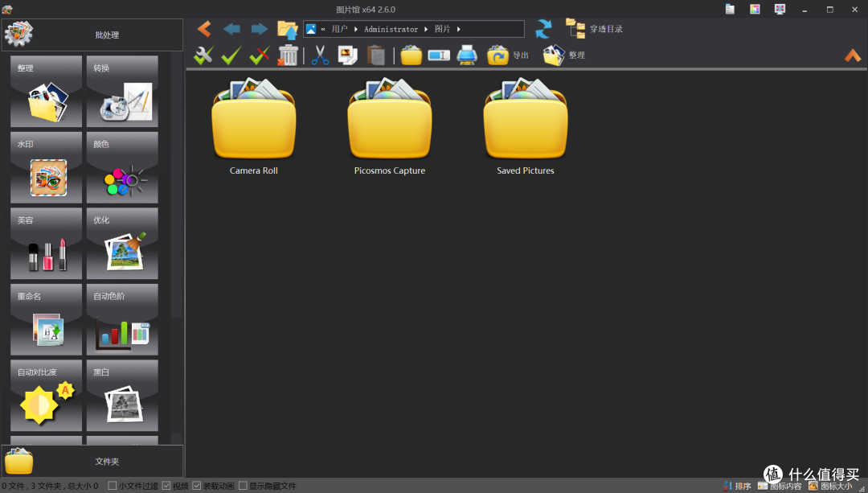Screen dimensions: 868x493
Task: Open the 颜色 color adjustment tool
Action: pos(122,167)
